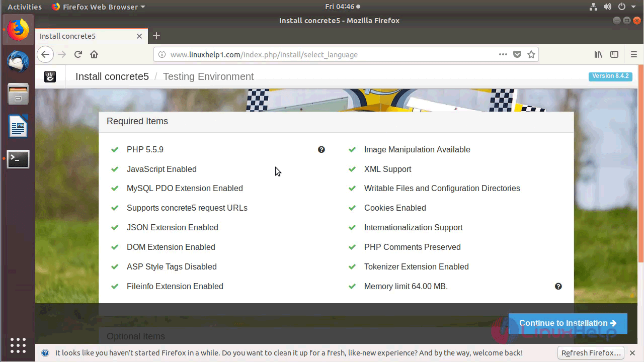
Task: Click the Version 8.4.2 badge
Action: click(610, 76)
